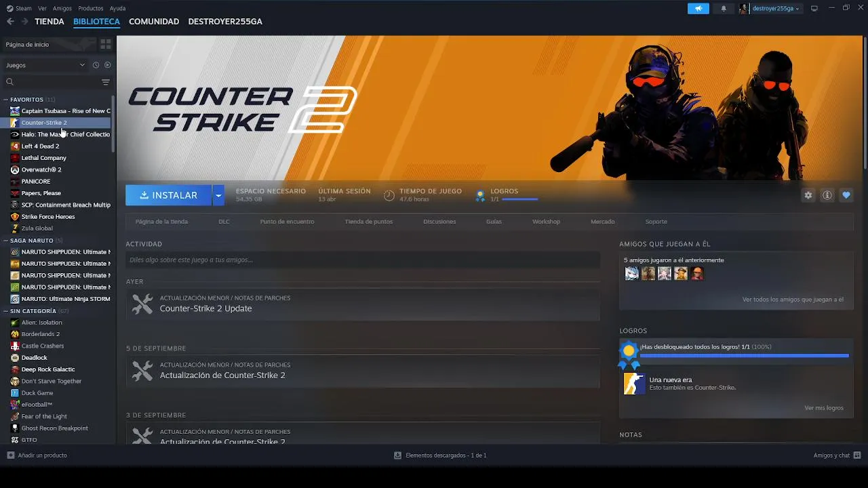Open install options dropdown arrow

tap(218, 195)
